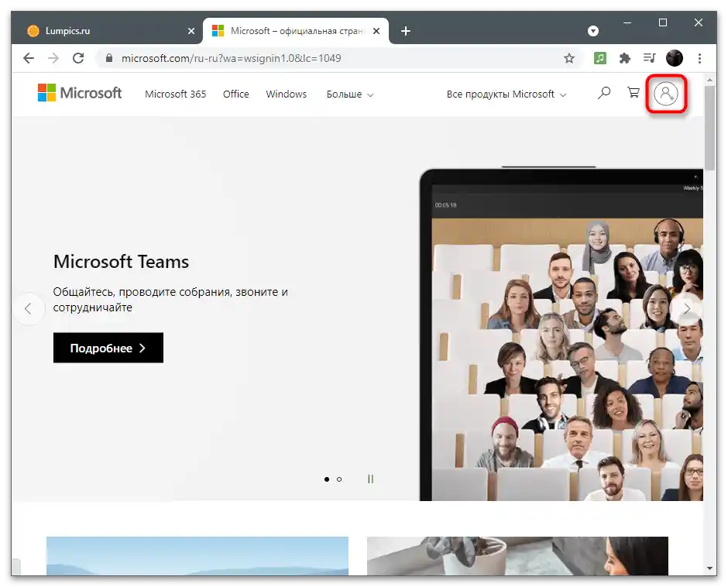Screen dimensions: 728x587
Task: Click the browser forward arrow
Action: tap(53, 58)
